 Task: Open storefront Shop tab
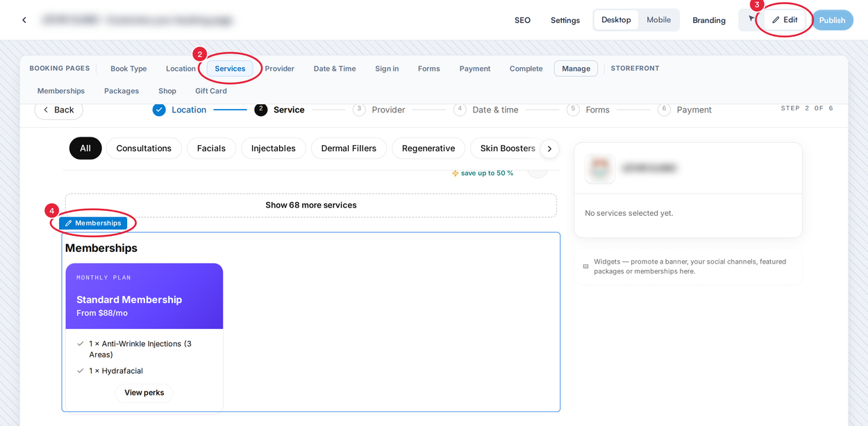[167, 91]
